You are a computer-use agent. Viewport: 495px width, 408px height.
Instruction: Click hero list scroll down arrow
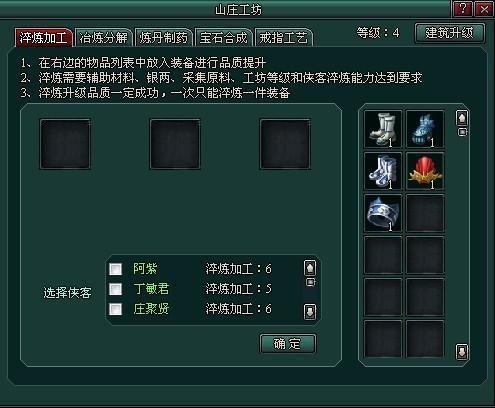click(x=310, y=312)
